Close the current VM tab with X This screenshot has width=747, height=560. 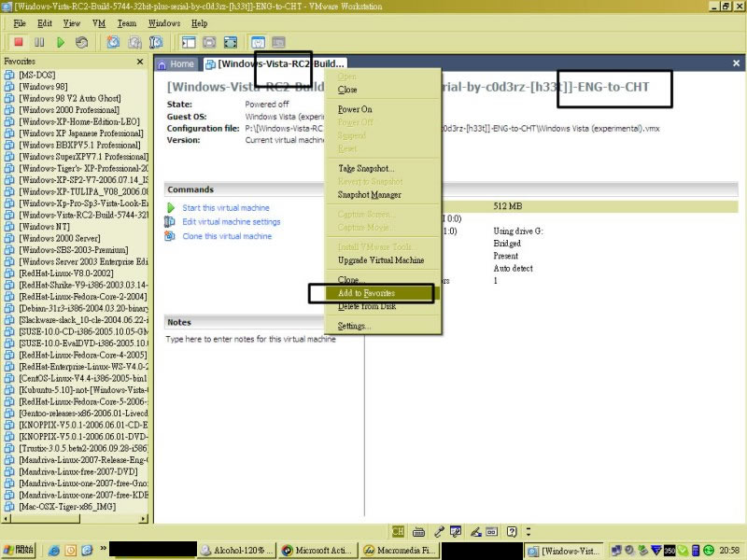tap(736, 63)
